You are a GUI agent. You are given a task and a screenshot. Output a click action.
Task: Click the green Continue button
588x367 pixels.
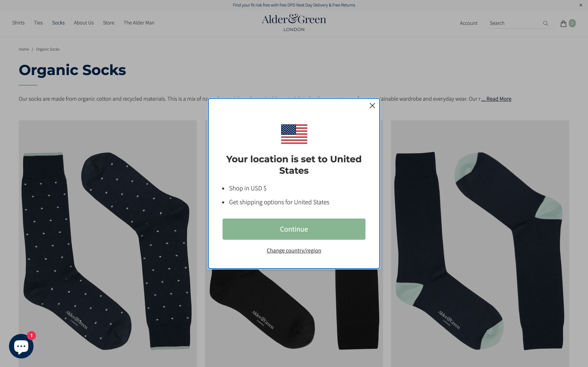point(294,229)
